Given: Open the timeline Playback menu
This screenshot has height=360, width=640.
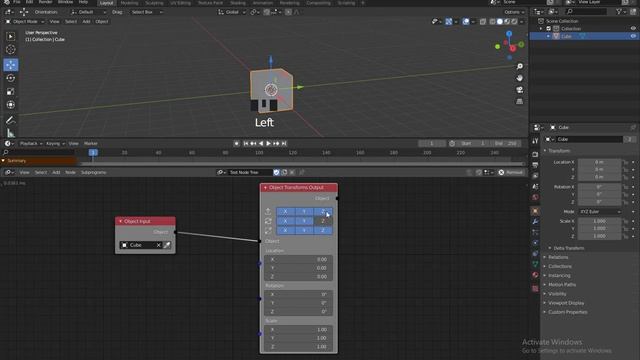Looking at the screenshot, I should coord(31,143).
